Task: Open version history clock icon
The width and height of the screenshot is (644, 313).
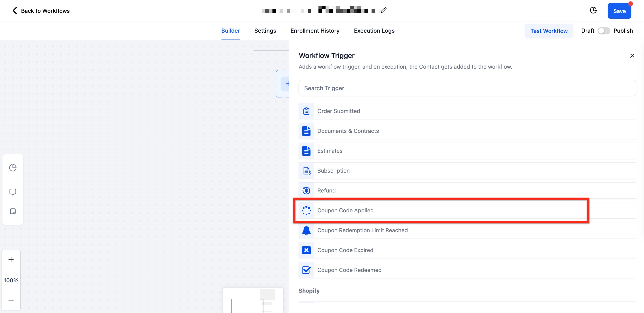Action: (x=593, y=10)
